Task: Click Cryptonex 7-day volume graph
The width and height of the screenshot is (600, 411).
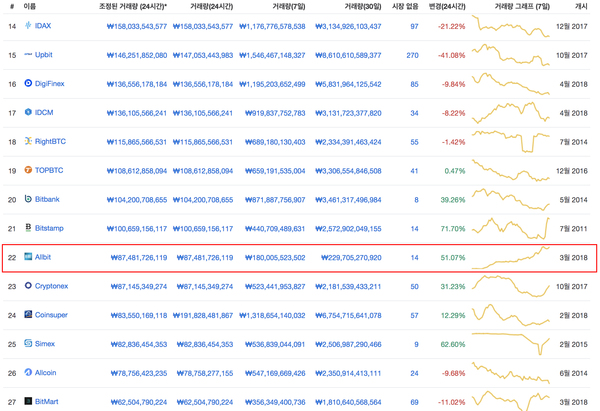Action: 511,286
